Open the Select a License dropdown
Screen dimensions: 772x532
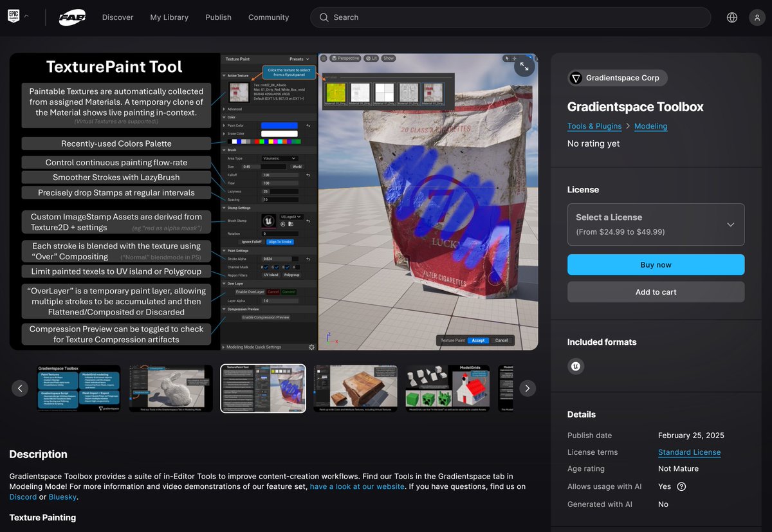click(x=656, y=225)
